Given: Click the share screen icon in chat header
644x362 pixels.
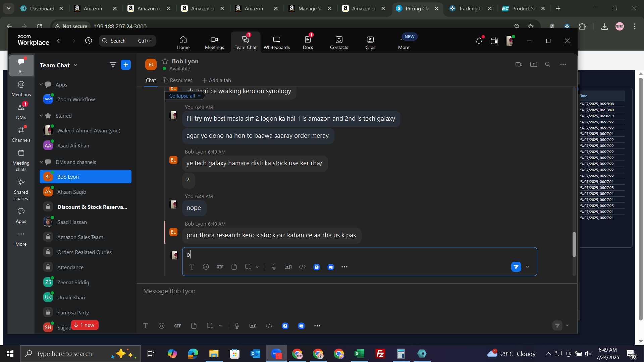Looking at the screenshot, I should 533,64.
